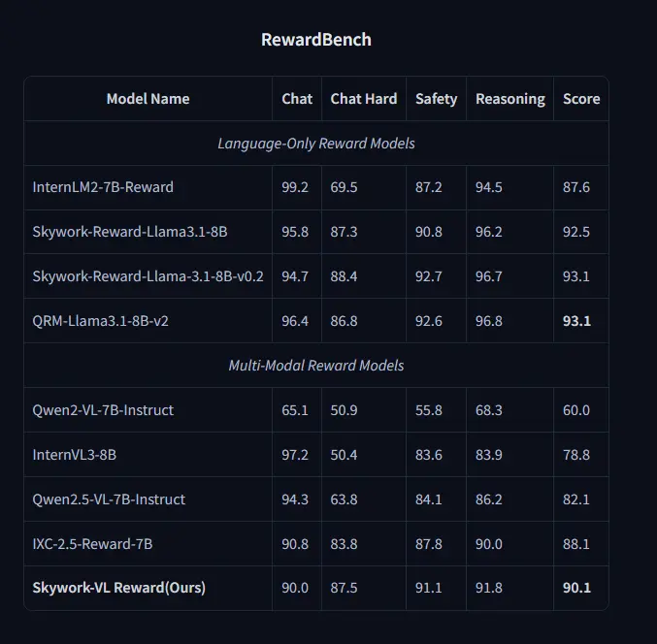Select InternVL3-8B Safety value 83.6

point(429,455)
